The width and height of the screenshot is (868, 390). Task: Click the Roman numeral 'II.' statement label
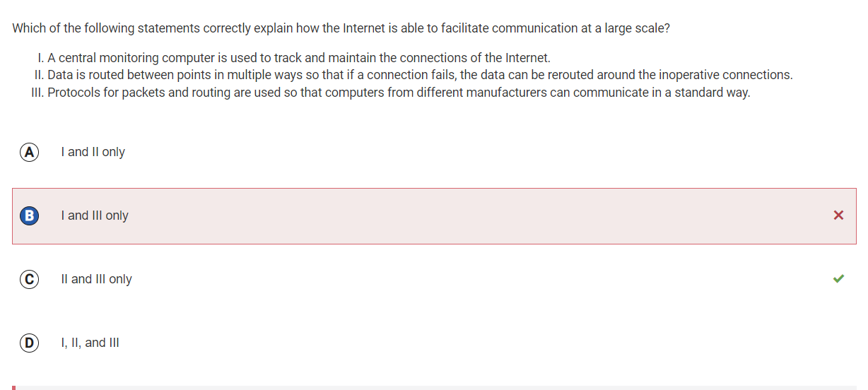point(39,75)
